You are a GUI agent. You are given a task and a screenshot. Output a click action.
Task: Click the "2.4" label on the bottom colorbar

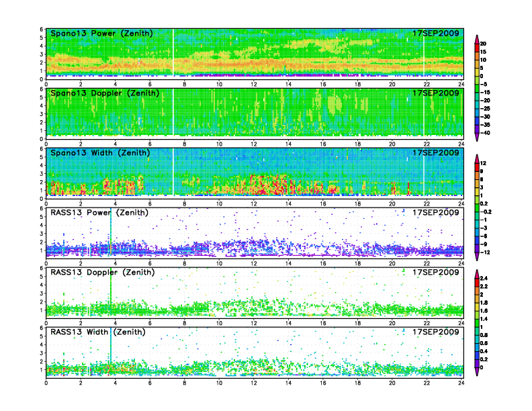point(484,279)
